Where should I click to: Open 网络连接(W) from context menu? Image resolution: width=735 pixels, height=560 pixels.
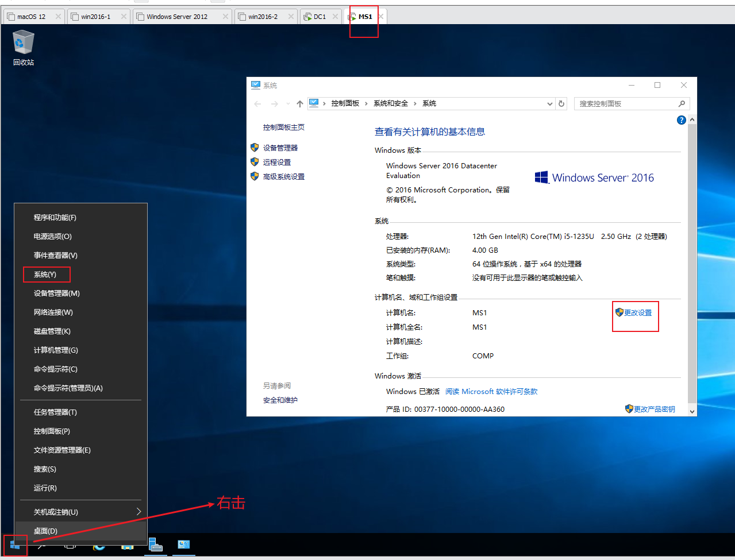pyautogui.click(x=81, y=312)
